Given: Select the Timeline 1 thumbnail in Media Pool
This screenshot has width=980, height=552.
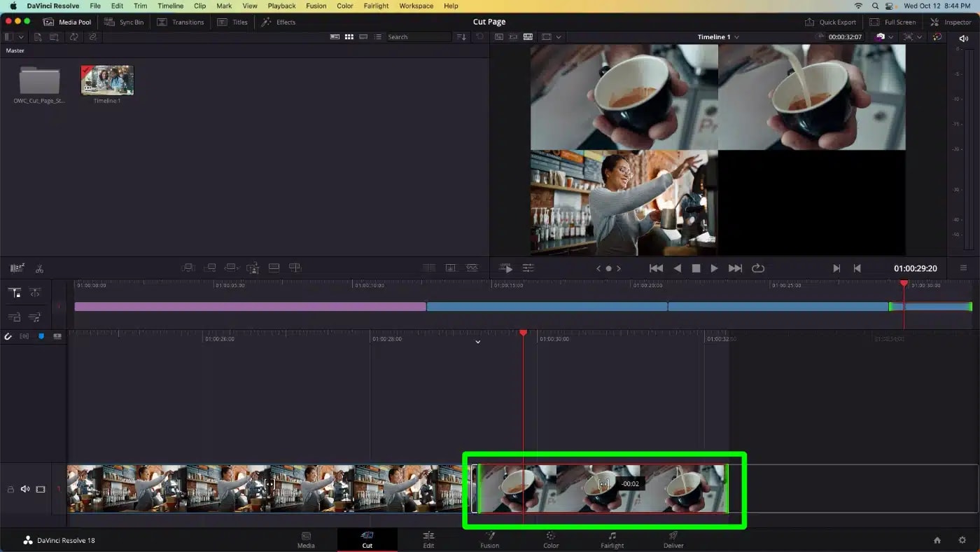Looking at the screenshot, I should click(x=106, y=79).
